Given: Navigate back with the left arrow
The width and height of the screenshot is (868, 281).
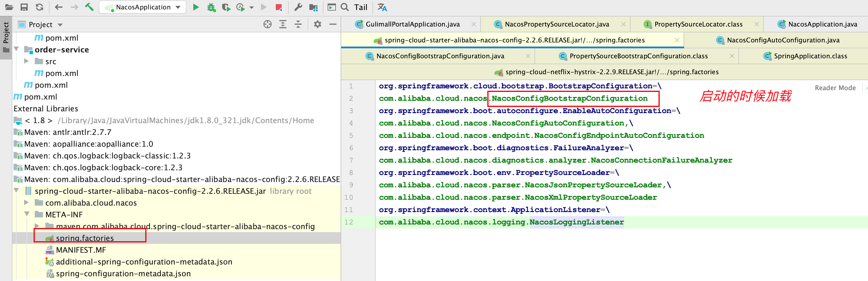Looking at the screenshot, I should pyautogui.click(x=59, y=7).
